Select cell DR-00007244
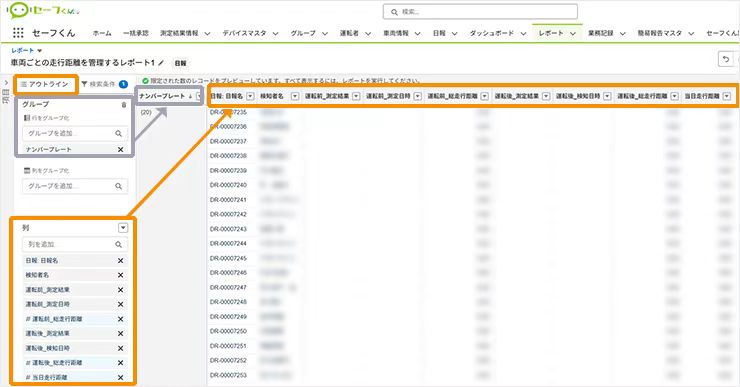Screen dimensions: 740x387 (228, 244)
